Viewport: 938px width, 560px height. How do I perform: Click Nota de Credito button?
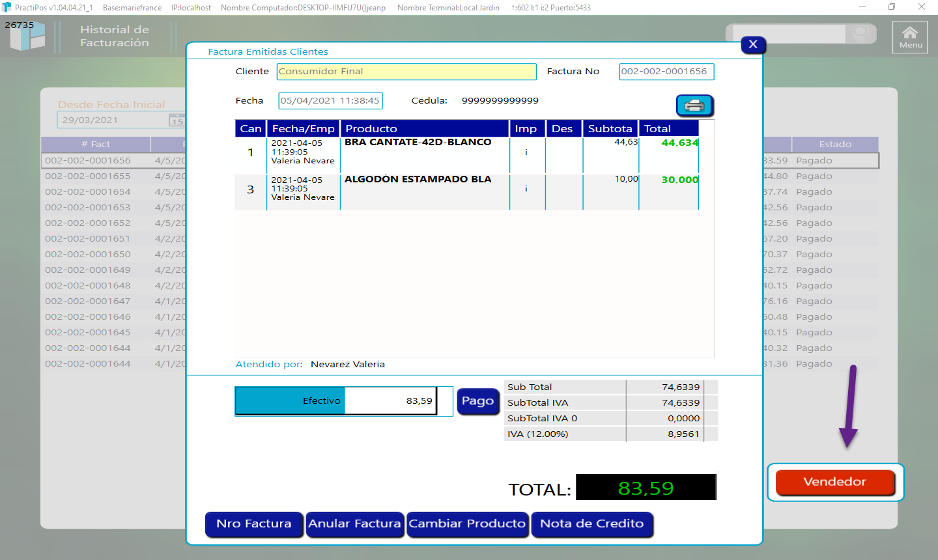point(591,524)
